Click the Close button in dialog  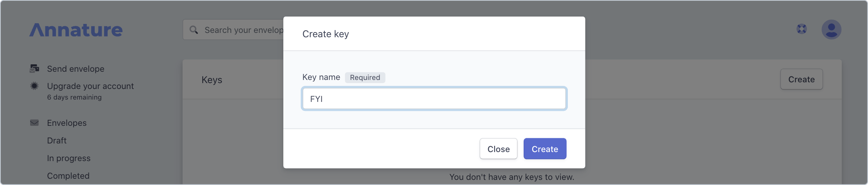498,149
